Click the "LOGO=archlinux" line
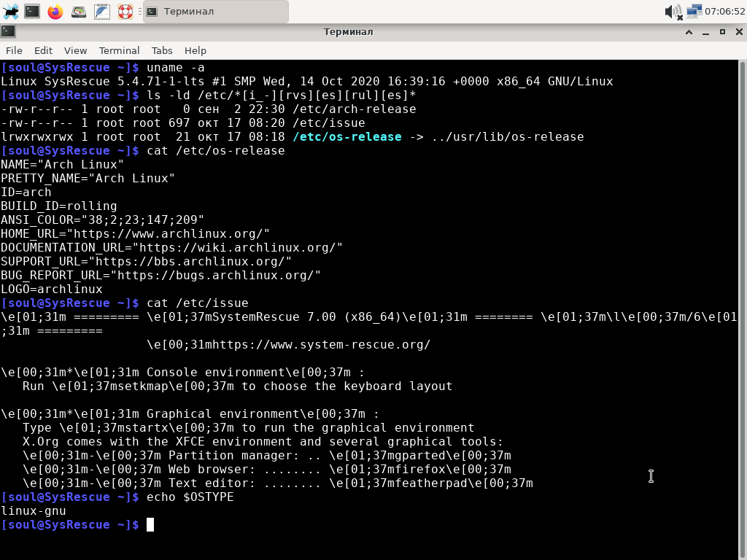 coord(52,289)
